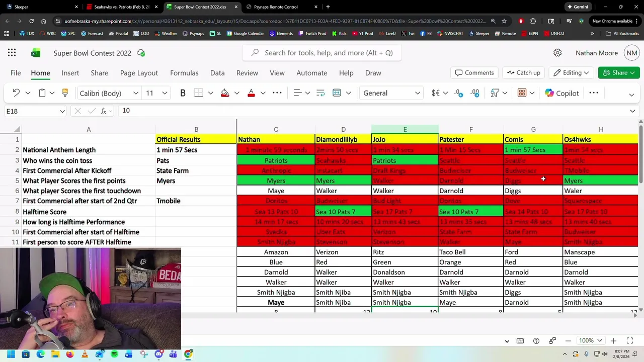
Task: Open Discord from the taskbar
Action: [x=158, y=354]
